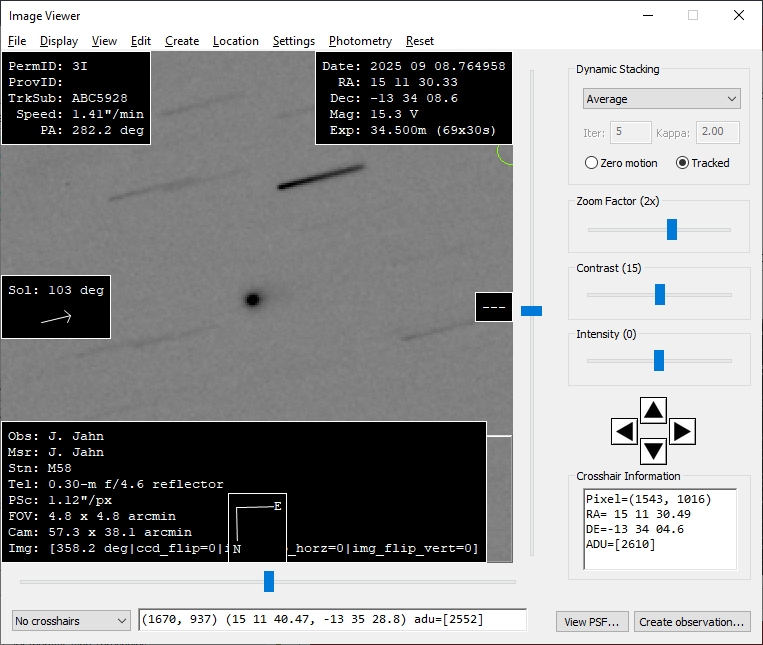763x645 pixels.
Task: Click the View PSF button
Action: coord(592,621)
